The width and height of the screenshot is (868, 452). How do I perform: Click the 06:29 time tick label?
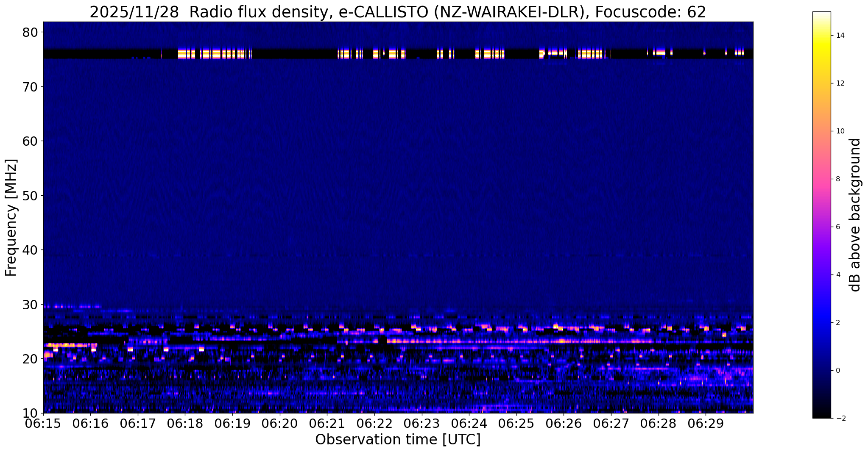click(706, 423)
